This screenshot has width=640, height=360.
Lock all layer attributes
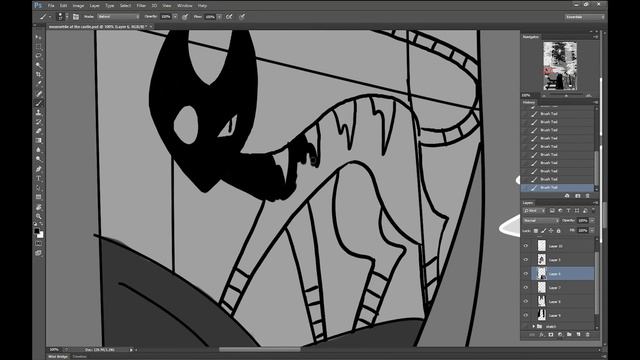click(558, 231)
